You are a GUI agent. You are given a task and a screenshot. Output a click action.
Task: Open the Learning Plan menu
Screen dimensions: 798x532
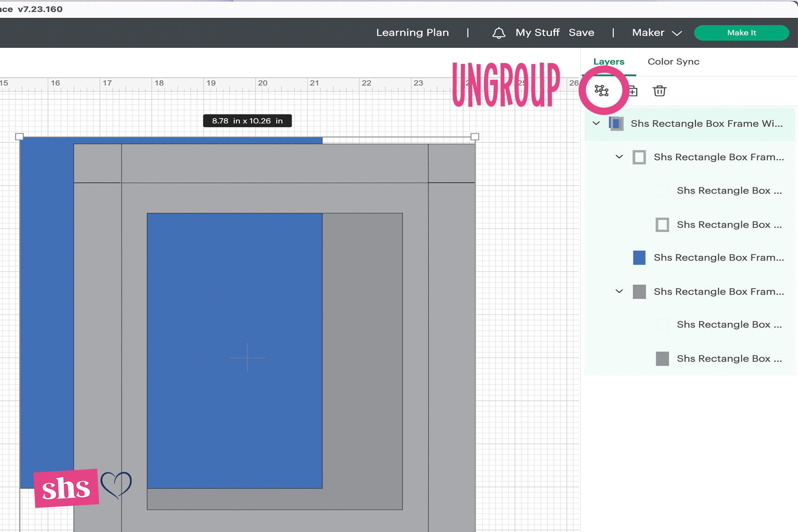pyautogui.click(x=413, y=33)
